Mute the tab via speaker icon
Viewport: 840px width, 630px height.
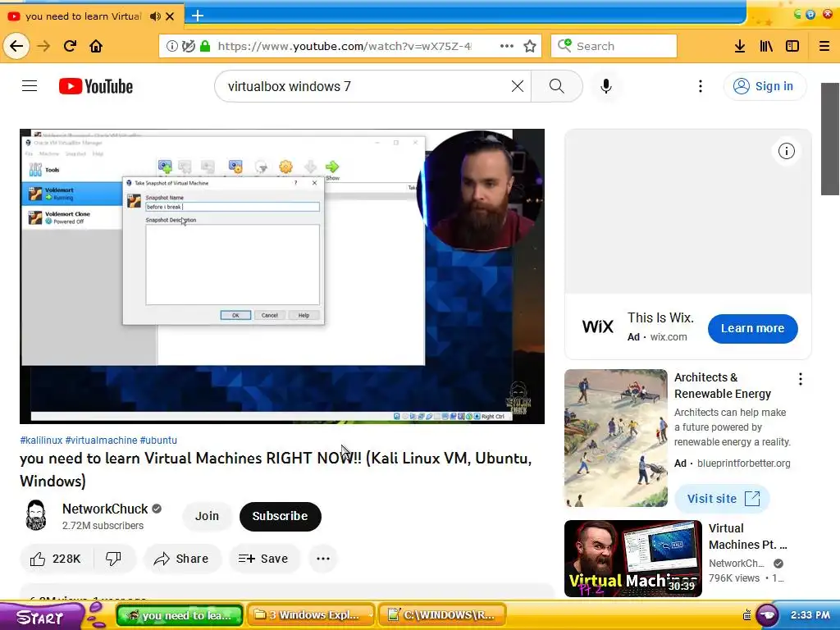tap(155, 16)
